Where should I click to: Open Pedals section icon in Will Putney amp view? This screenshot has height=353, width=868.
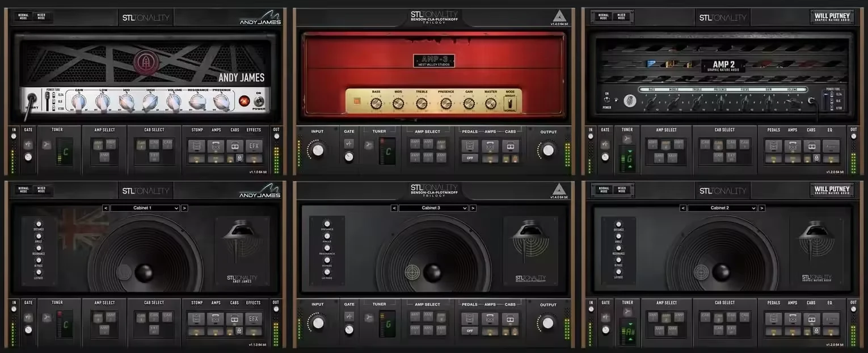(773, 146)
